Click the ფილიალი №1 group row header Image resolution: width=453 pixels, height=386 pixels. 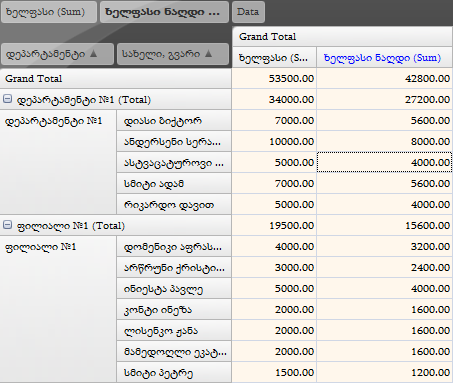[58, 309]
